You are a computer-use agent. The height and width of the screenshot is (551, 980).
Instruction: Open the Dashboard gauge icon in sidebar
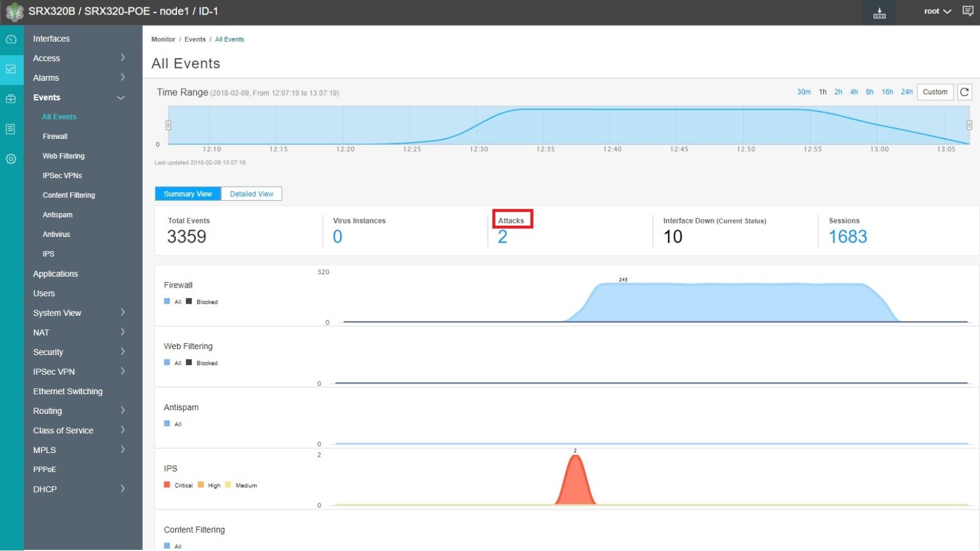click(x=11, y=38)
